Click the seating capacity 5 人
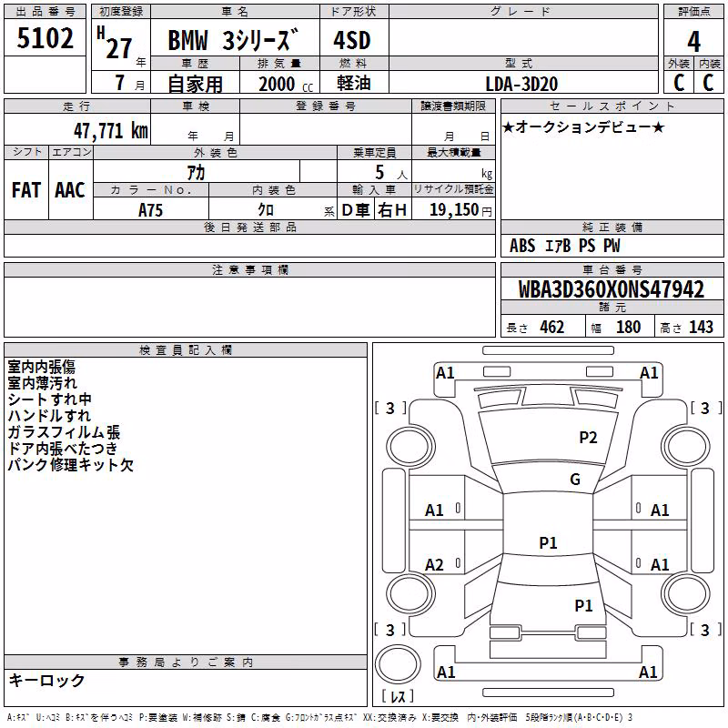The width and height of the screenshot is (728, 728). (391, 173)
